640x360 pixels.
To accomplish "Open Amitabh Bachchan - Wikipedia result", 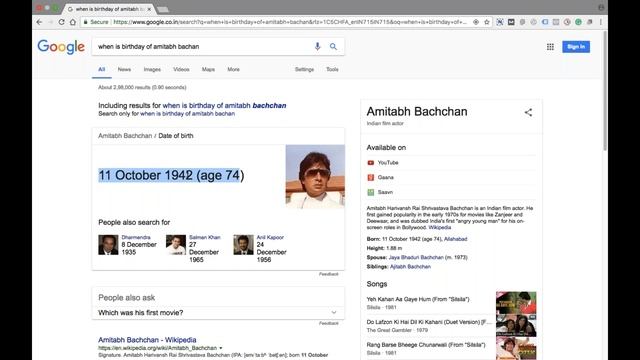I will point(147,340).
